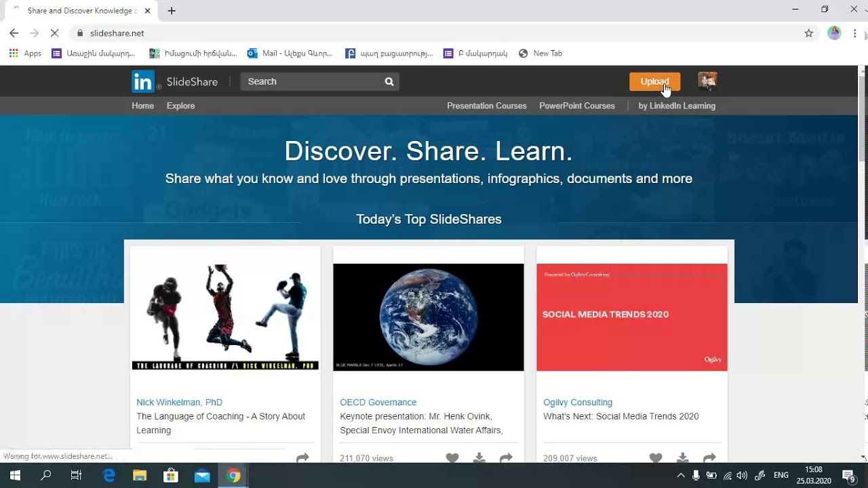Screen dimensions: 868x488
Task: Stop loading the page with the X button
Action: pos(55,33)
